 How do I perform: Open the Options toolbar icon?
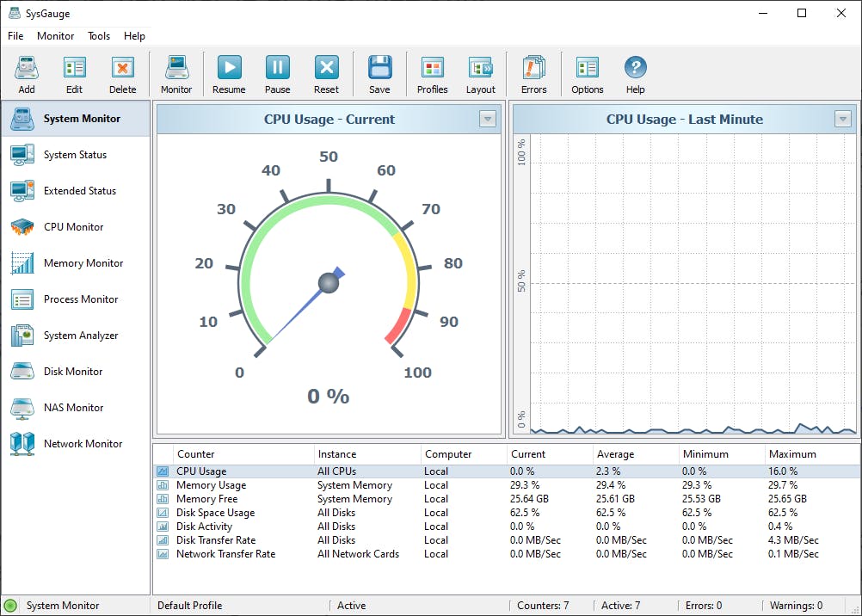point(587,73)
